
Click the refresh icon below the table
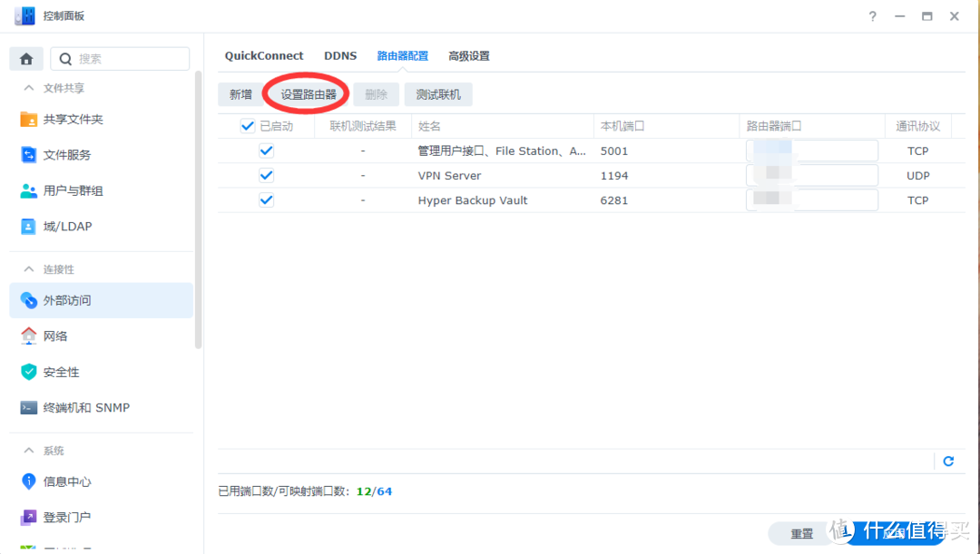coord(948,461)
